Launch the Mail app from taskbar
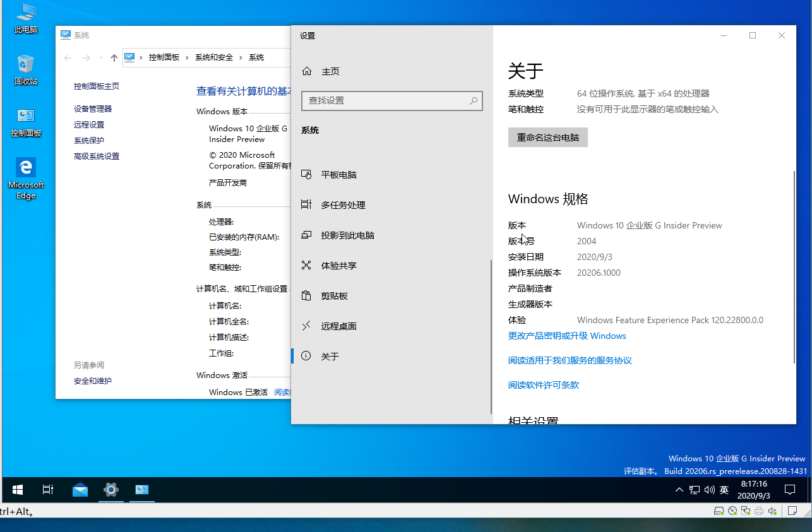 coord(80,489)
